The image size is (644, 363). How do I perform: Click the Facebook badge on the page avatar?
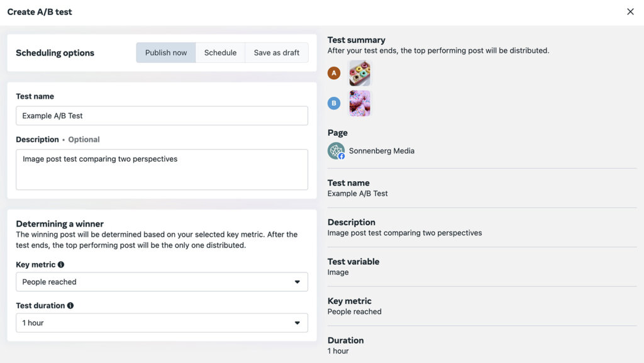(x=341, y=156)
